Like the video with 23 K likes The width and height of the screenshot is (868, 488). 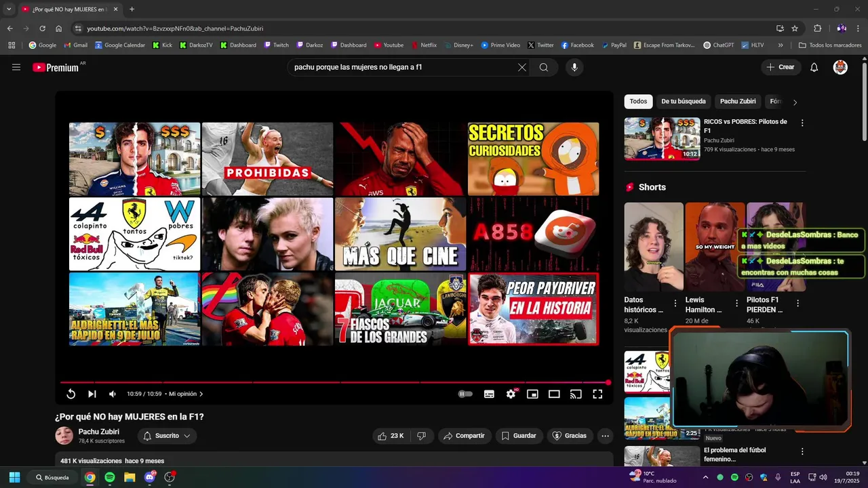point(391,436)
